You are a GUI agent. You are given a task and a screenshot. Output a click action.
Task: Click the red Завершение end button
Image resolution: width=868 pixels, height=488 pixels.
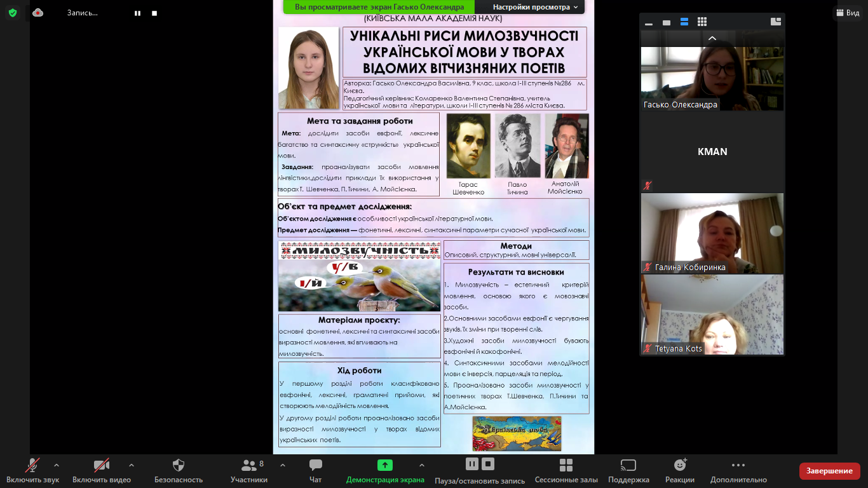829,471
